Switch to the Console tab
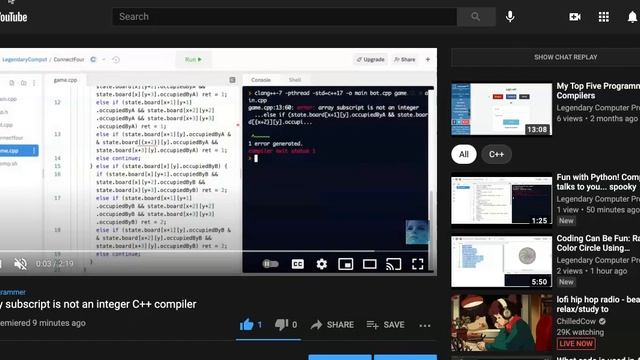Screen dimensions: 640x360 click(261, 80)
